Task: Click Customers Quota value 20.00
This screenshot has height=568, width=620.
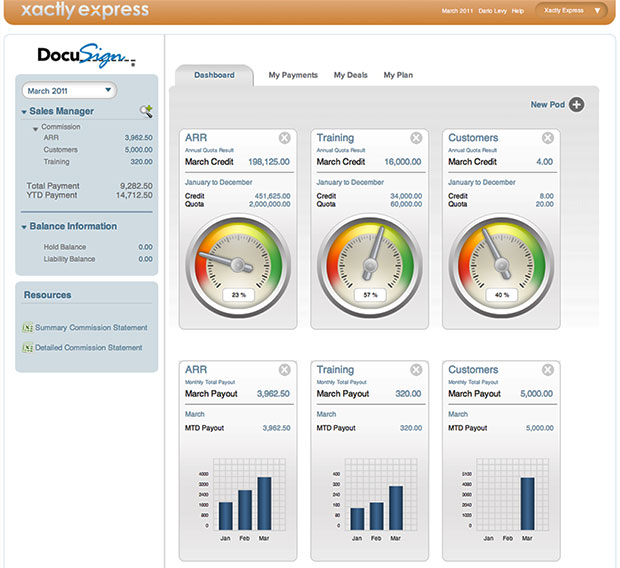Action: pyautogui.click(x=544, y=204)
